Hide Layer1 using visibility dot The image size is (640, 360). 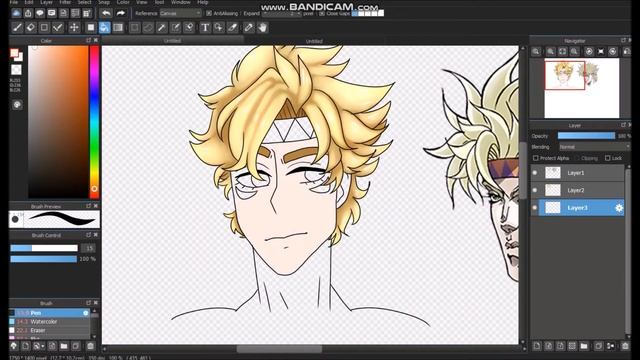click(x=535, y=173)
